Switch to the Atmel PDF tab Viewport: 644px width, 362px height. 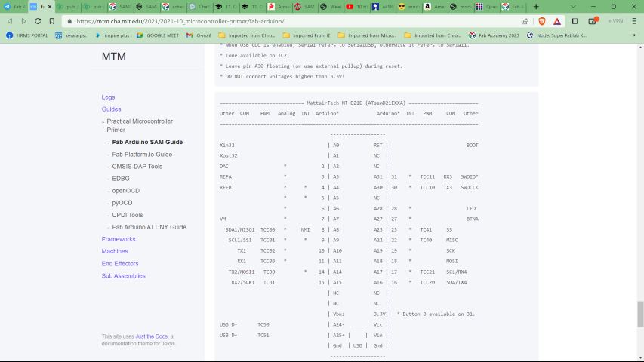click(279, 7)
